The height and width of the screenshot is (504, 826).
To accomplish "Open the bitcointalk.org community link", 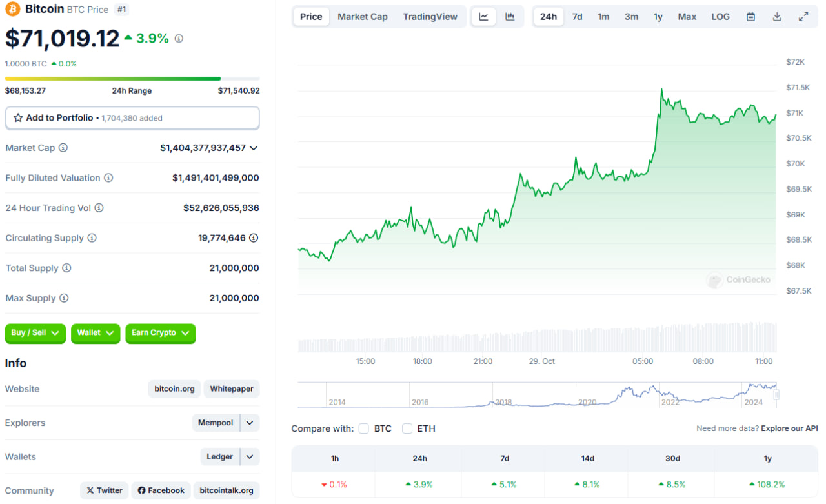I will [227, 490].
